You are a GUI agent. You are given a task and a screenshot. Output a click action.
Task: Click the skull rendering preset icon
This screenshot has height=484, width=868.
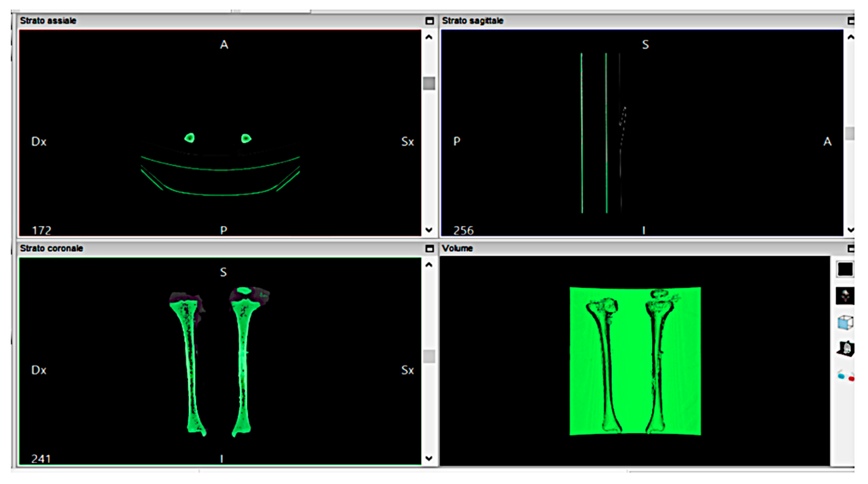(x=845, y=296)
